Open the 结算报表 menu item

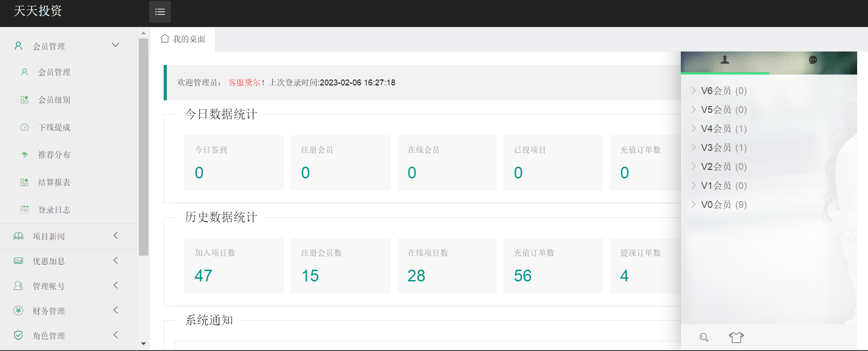[x=69, y=183]
